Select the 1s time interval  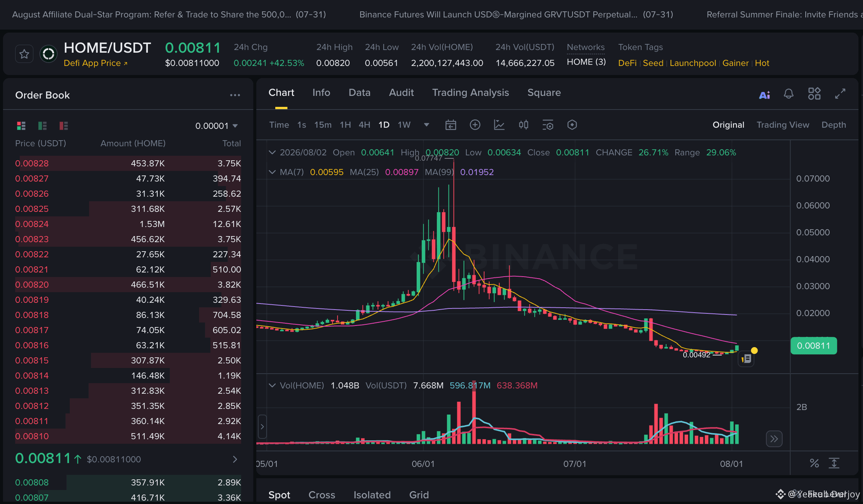(x=301, y=125)
